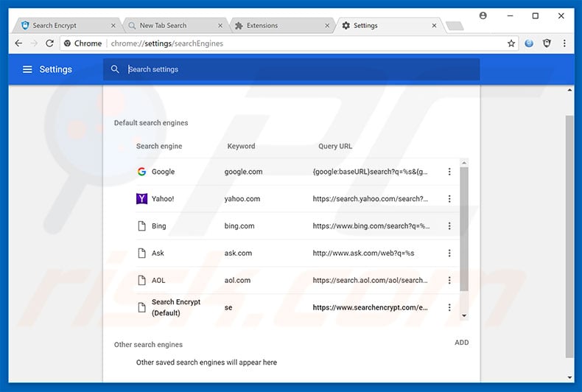The height and width of the screenshot is (392, 582).
Task: Click the ask.com keyword
Action: [238, 253]
